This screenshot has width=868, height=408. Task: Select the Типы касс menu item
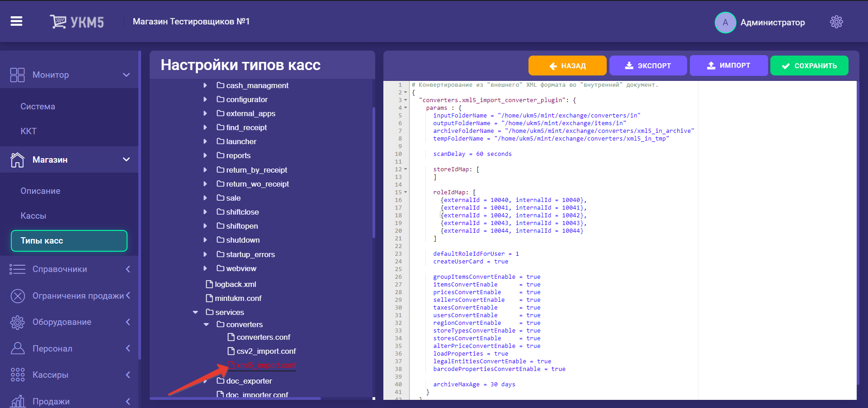[x=69, y=241]
